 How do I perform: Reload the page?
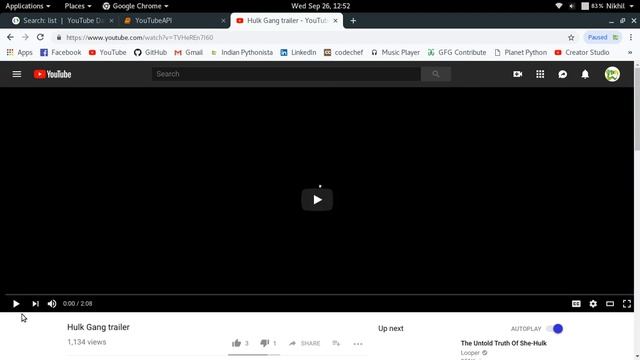40,37
